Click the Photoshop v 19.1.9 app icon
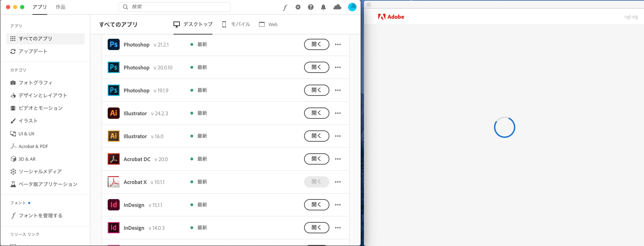 [x=114, y=90]
